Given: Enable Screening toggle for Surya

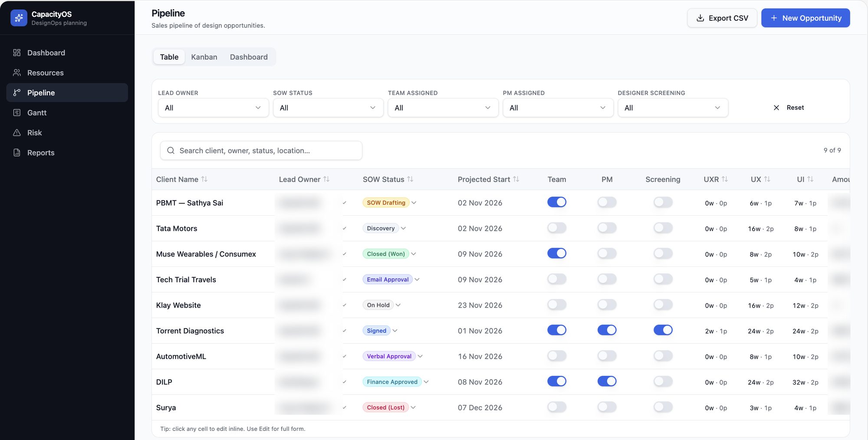Looking at the screenshot, I should coord(663,407).
